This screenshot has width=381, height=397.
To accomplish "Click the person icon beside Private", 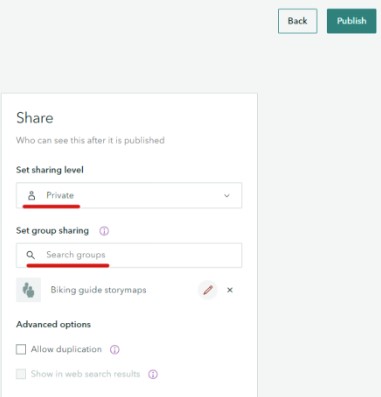I will pos(31,195).
